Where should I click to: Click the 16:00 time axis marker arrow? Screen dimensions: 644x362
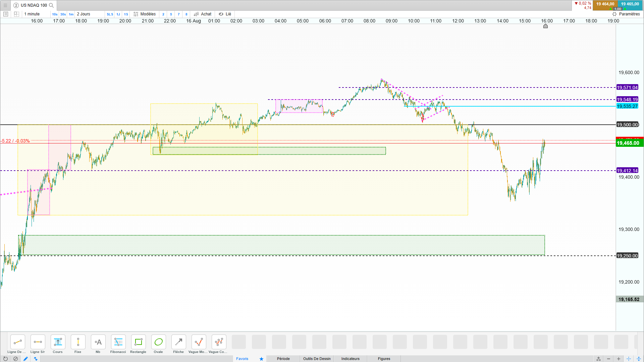point(545,26)
